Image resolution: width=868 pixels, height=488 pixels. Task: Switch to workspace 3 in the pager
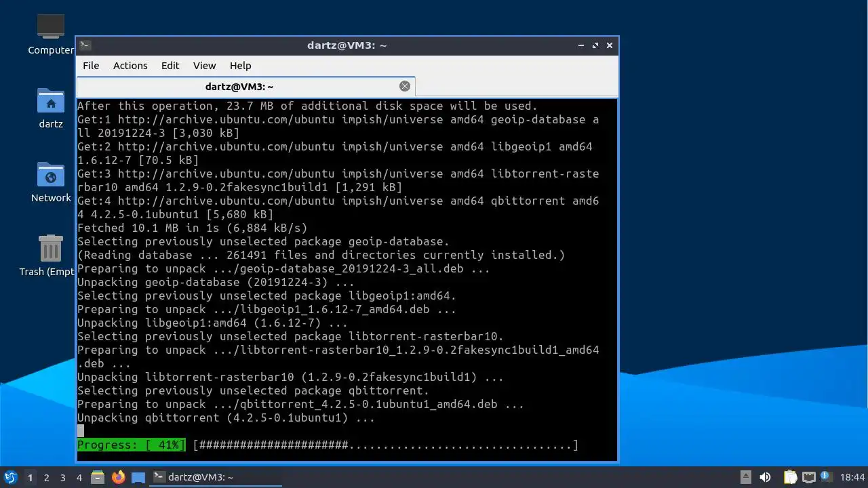pyautogui.click(x=62, y=477)
